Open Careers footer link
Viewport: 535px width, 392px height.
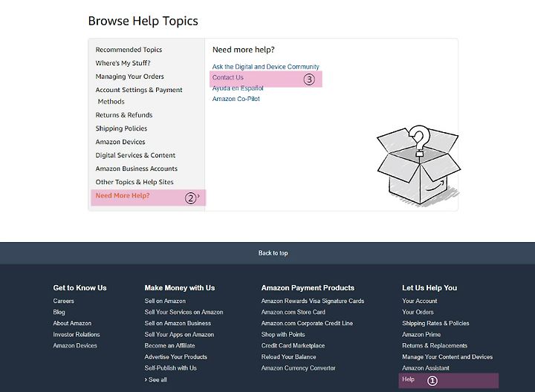(63, 301)
